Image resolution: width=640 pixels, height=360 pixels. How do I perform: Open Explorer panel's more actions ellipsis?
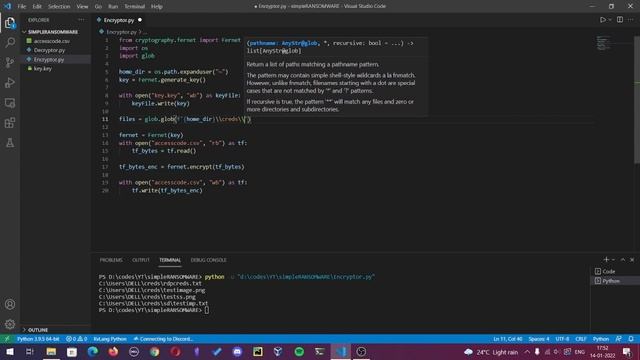pos(81,20)
